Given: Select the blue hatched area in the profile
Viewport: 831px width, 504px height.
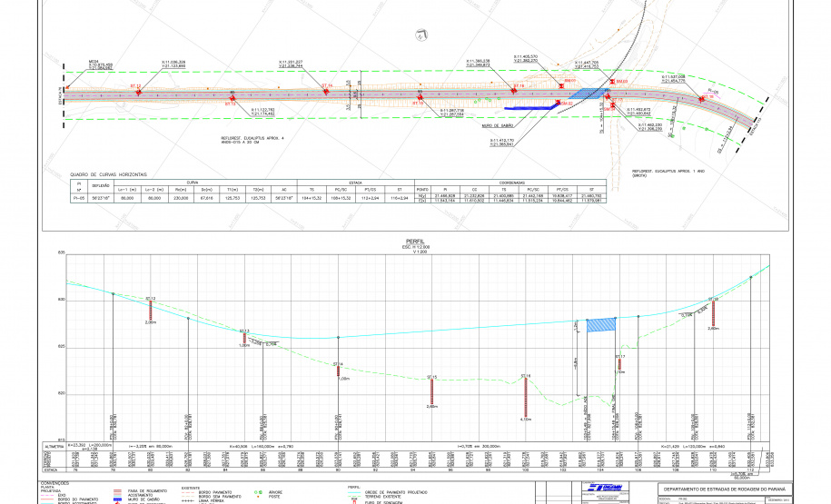Looking at the screenshot, I should coord(600,324).
